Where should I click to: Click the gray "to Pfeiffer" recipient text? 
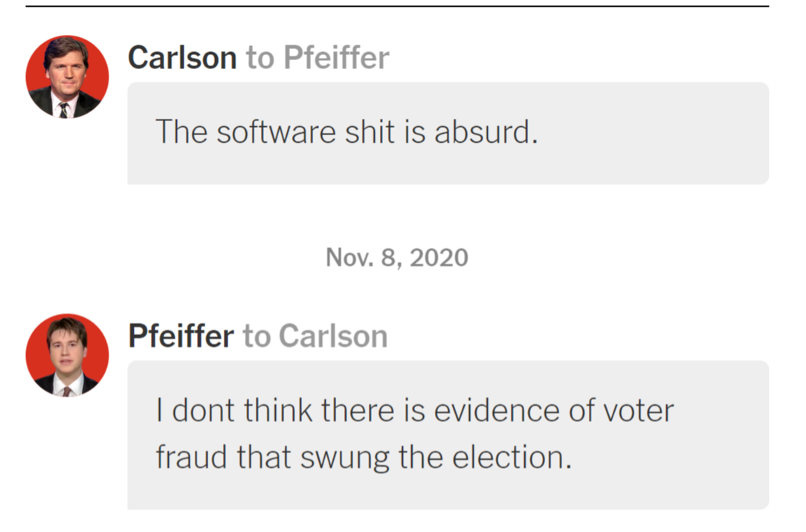pos(317,57)
